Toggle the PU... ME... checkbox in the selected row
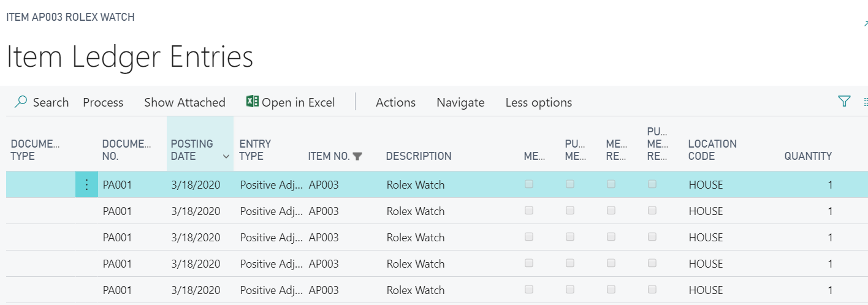This screenshot has height=305, width=868. pos(570,184)
